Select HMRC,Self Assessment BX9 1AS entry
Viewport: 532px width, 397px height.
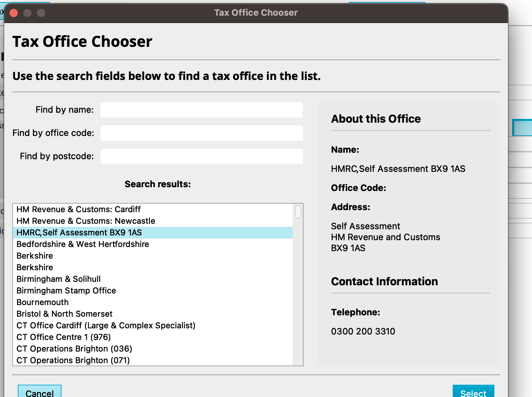coord(79,233)
